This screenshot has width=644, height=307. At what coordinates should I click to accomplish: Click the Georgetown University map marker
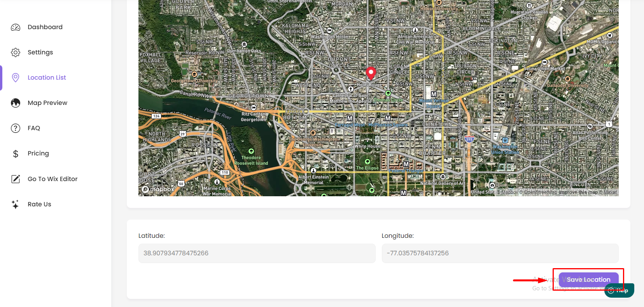pos(194,74)
